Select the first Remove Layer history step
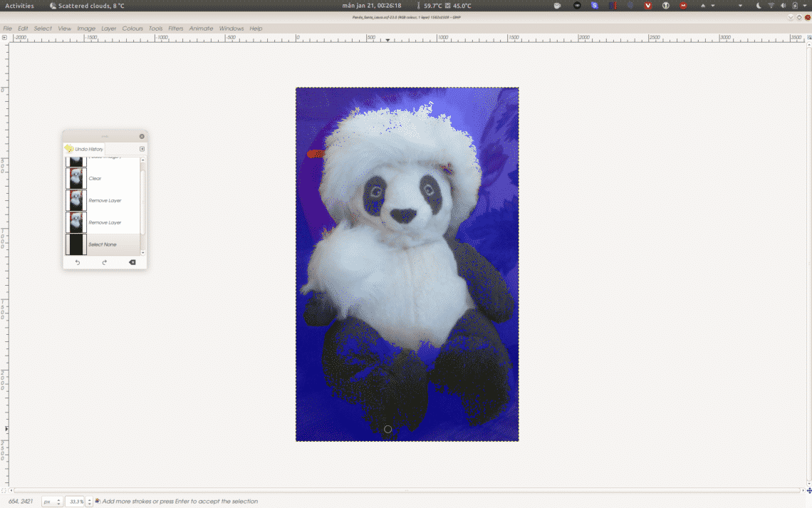 click(103, 200)
